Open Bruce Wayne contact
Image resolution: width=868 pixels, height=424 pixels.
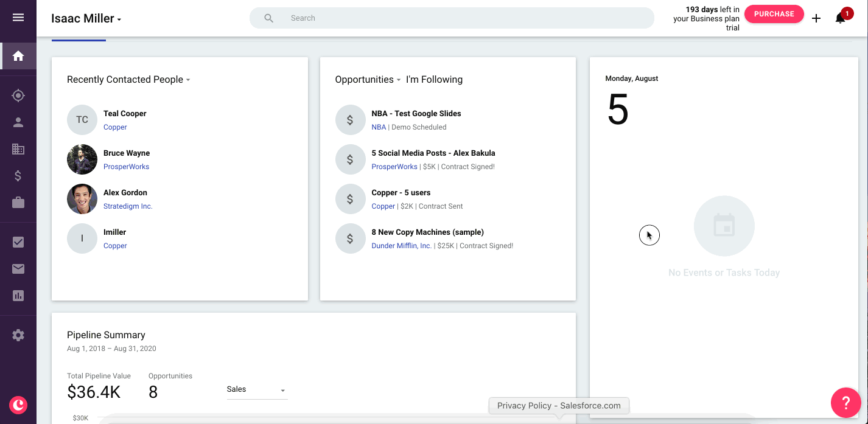[x=127, y=153]
